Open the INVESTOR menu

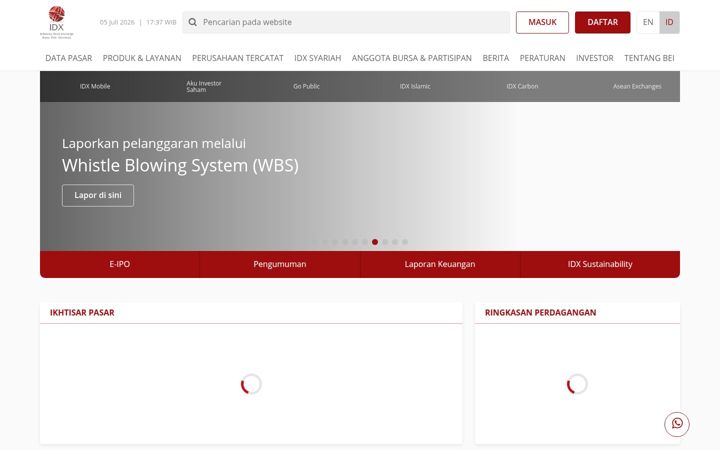(x=595, y=58)
